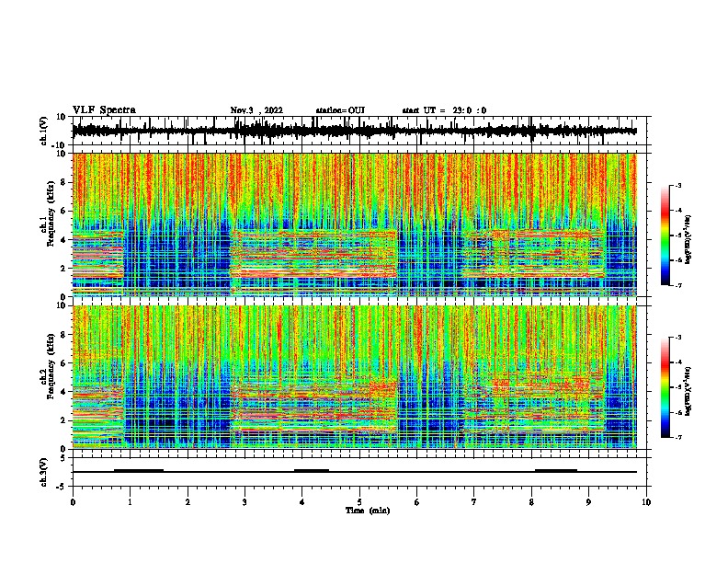The height and width of the screenshot is (563, 728).
Task: Click the ch.2 colorbar log(PSD) label
Action: tap(688, 391)
